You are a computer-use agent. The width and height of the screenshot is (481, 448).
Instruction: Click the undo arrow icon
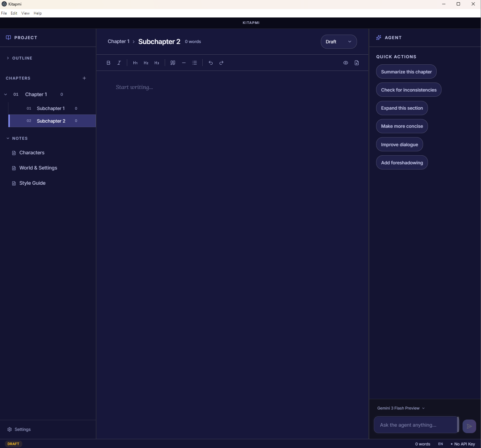tap(211, 62)
